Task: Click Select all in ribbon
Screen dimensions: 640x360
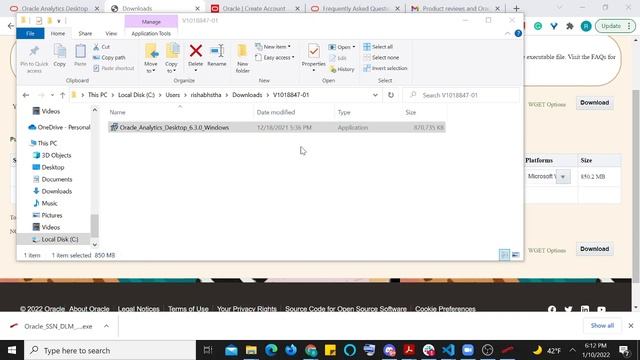Action: pos(378,47)
